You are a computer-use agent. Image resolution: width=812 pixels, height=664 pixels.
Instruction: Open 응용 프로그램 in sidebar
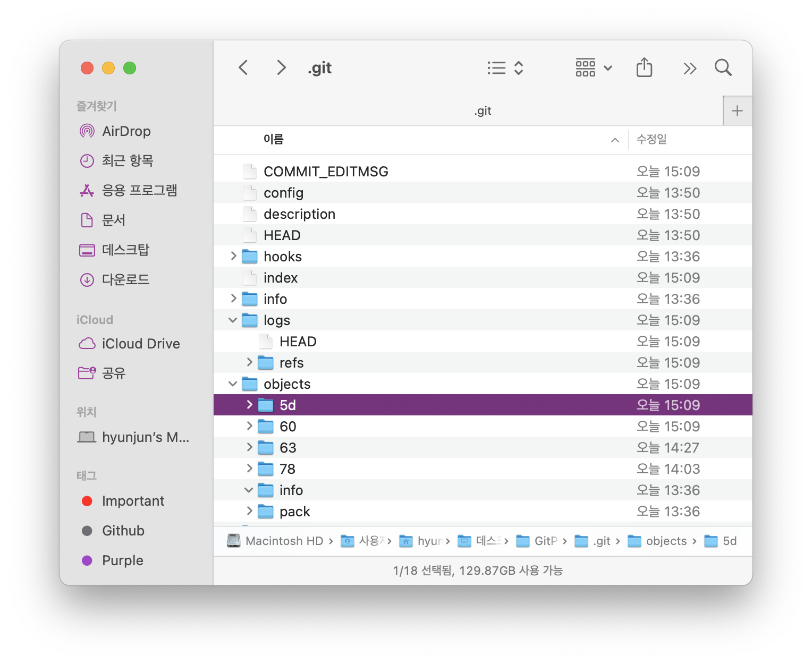[128, 190]
